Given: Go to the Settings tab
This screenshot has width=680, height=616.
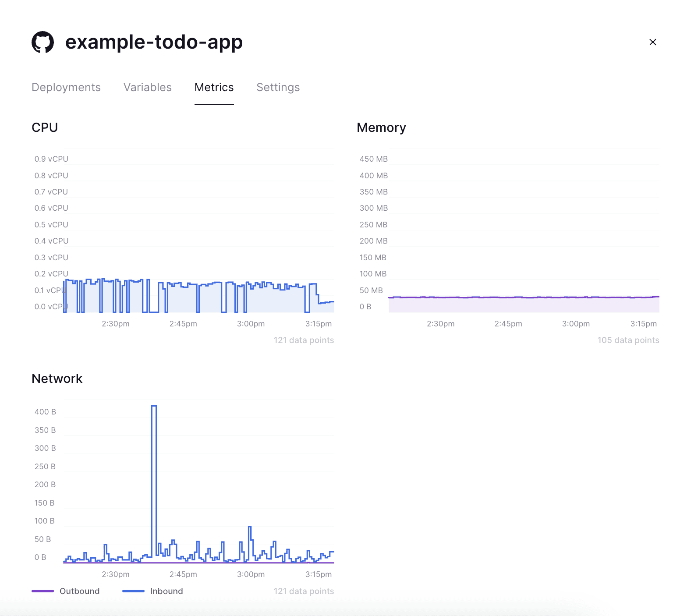Looking at the screenshot, I should pos(278,87).
